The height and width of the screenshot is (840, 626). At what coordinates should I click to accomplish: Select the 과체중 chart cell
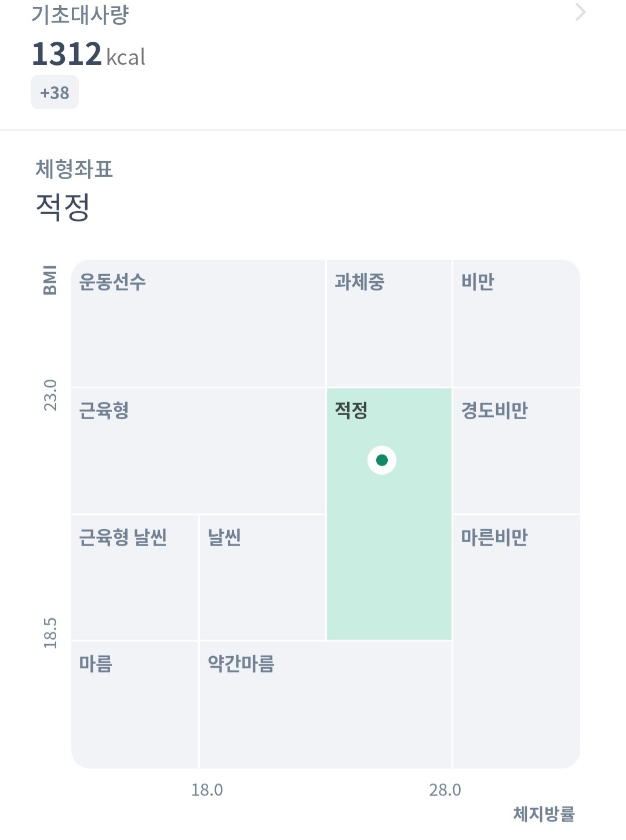(x=389, y=323)
